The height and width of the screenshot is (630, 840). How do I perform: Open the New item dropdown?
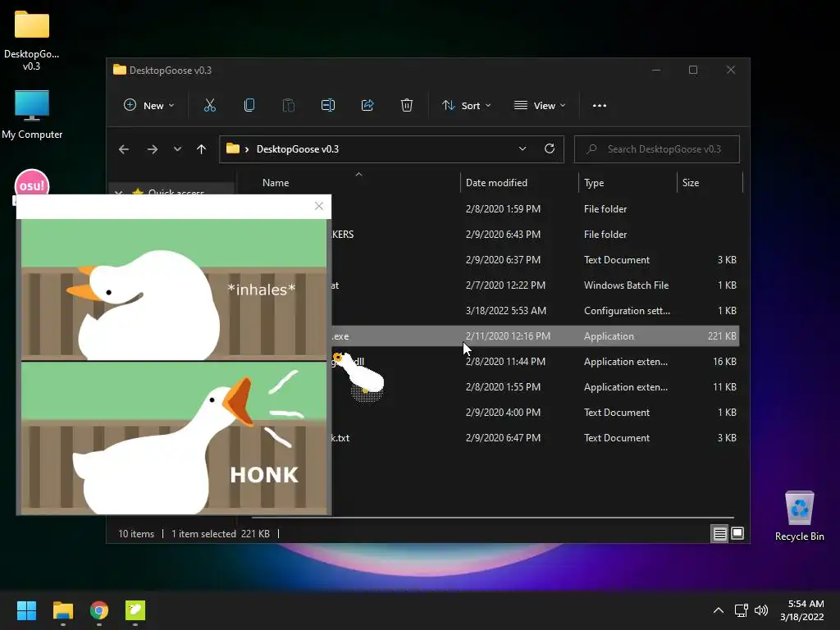pyautogui.click(x=148, y=106)
